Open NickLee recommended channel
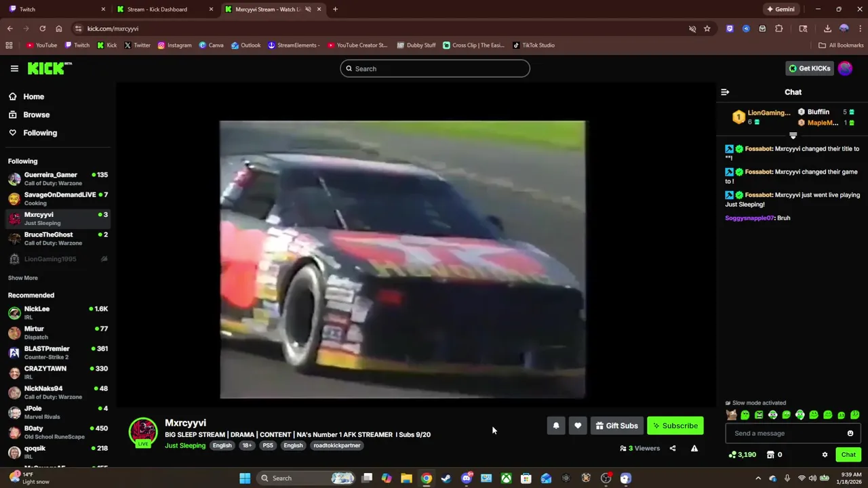This screenshot has height=488, width=868. (58, 313)
